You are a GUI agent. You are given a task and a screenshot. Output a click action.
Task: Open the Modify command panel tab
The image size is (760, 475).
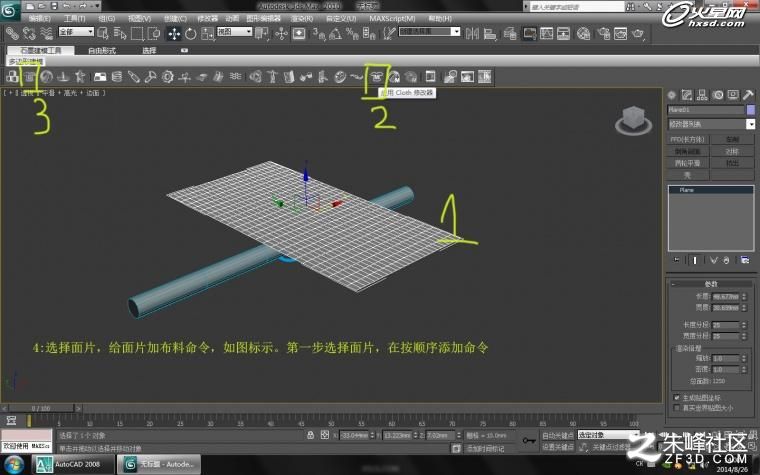point(687,95)
